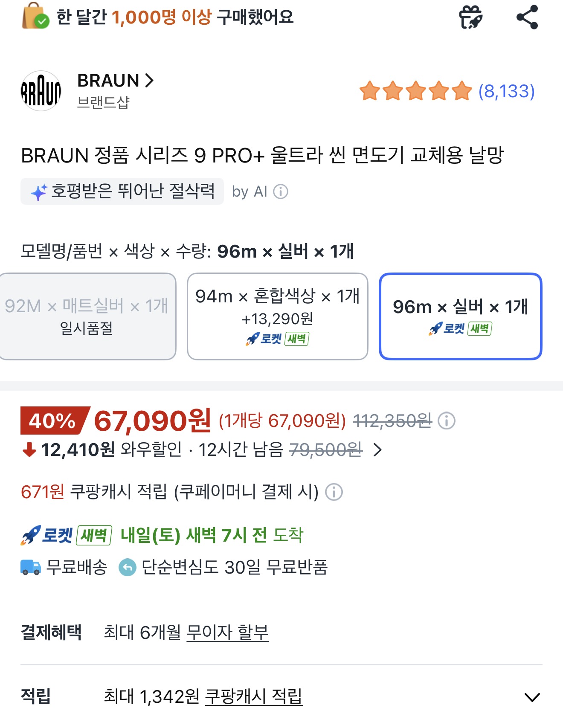563x728 pixels.
Task: Open the 무이자 할부 link
Action: 228,632
